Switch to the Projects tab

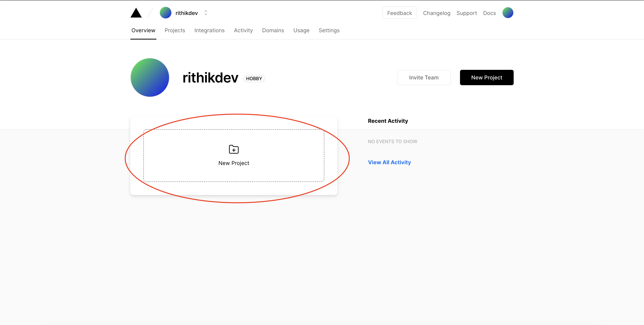(175, 30)
